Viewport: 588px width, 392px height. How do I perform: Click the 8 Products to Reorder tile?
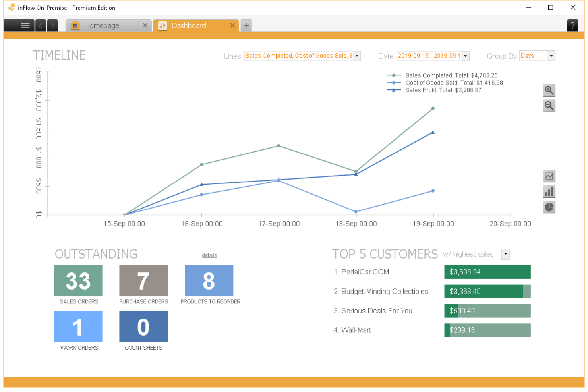point(209,280)
